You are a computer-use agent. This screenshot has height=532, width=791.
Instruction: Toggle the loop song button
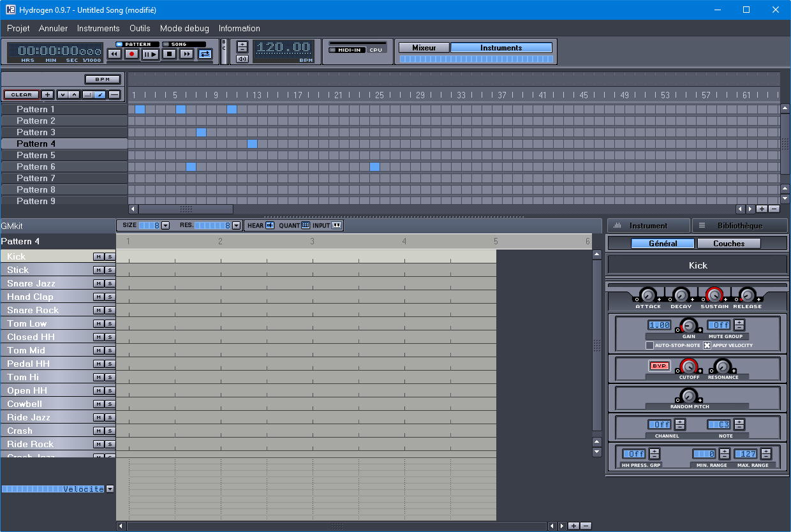click(205, 54)
